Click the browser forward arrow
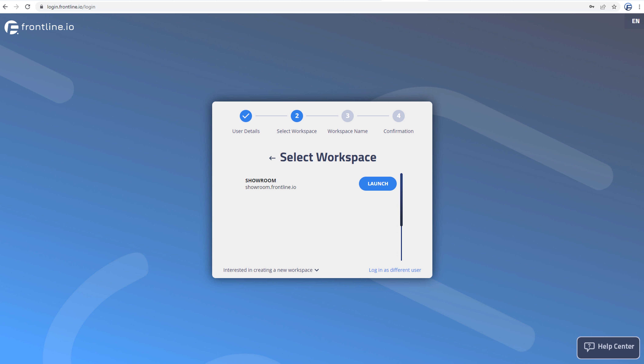Screen dimensions: 644x364 pyautogui.click(x=16, y=7)
